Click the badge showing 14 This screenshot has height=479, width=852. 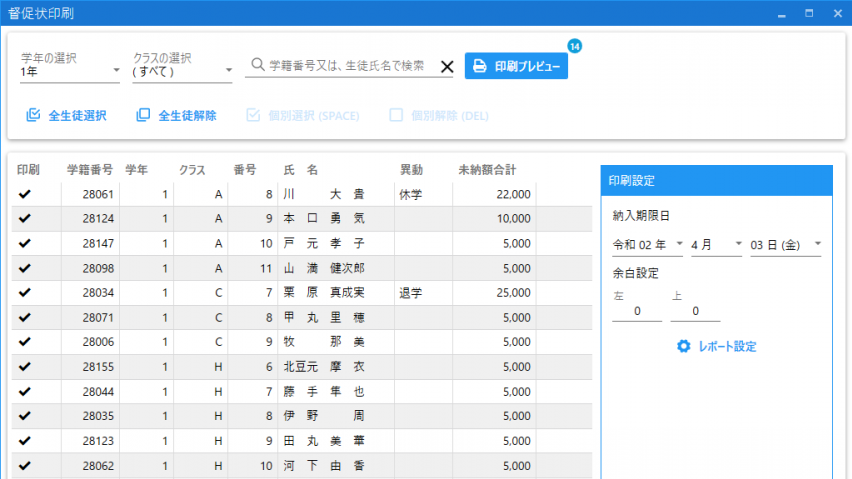574,46
